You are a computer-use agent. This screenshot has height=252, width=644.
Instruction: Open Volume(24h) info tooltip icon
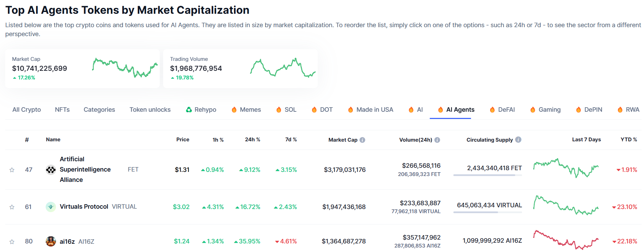(x=437, y=140)
